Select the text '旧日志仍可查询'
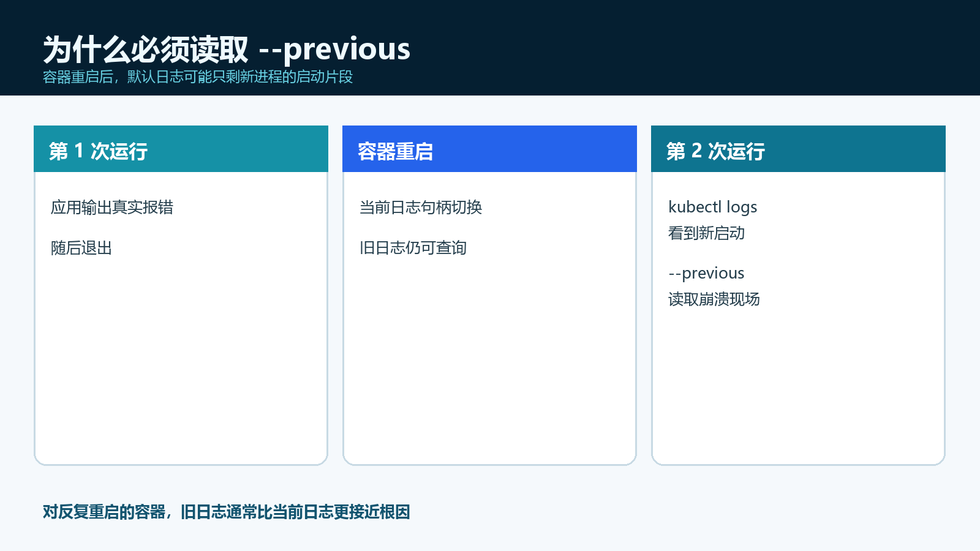This screenshot has width=980, height=551. 413,248
